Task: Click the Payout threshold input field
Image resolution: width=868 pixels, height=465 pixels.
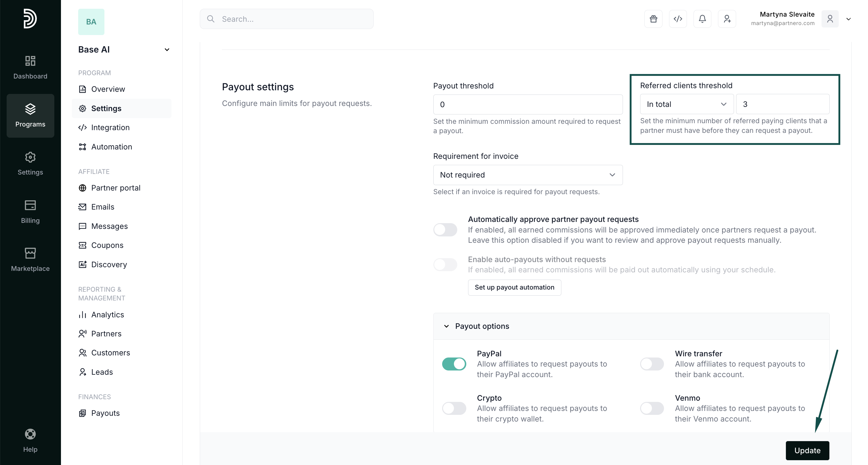Action: [528, 104]
